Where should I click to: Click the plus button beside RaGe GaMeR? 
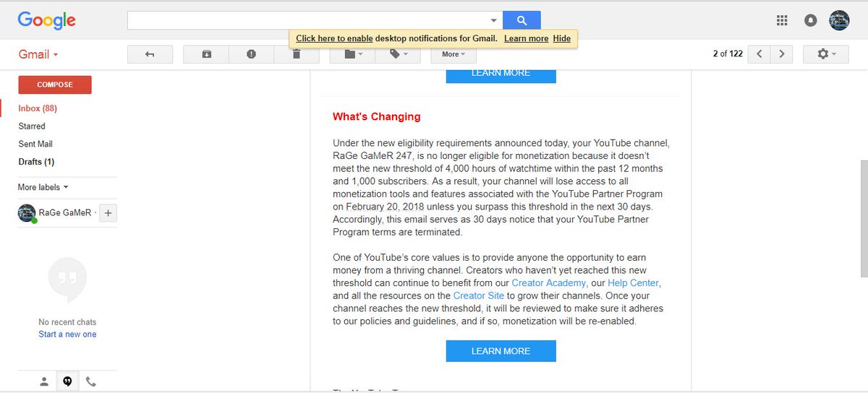point(107,213)
